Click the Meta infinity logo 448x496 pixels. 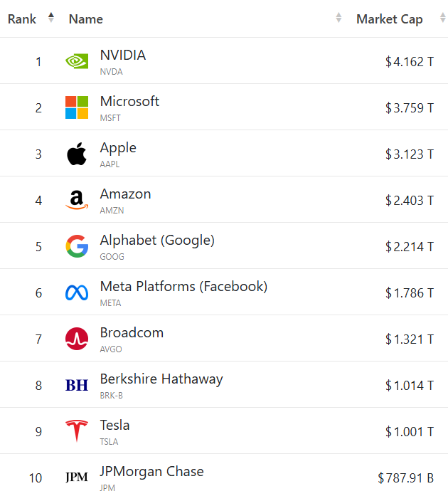pos(77,292)
